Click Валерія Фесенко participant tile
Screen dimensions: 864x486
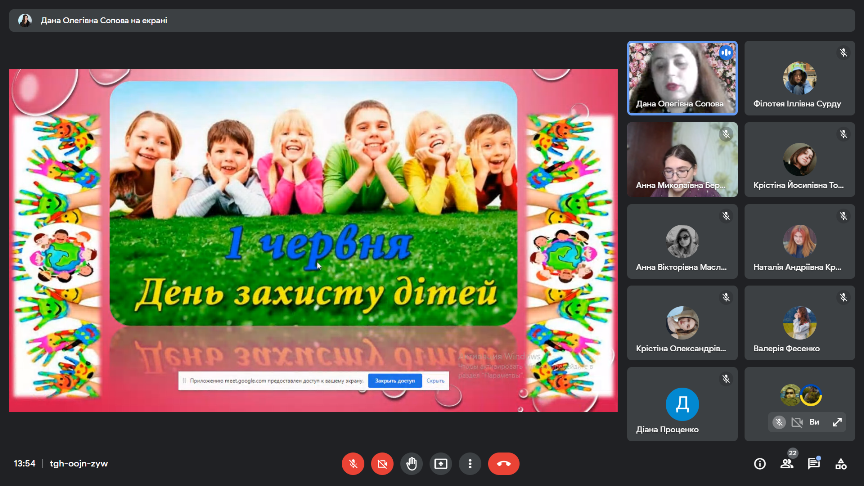[x=799, y=322]
